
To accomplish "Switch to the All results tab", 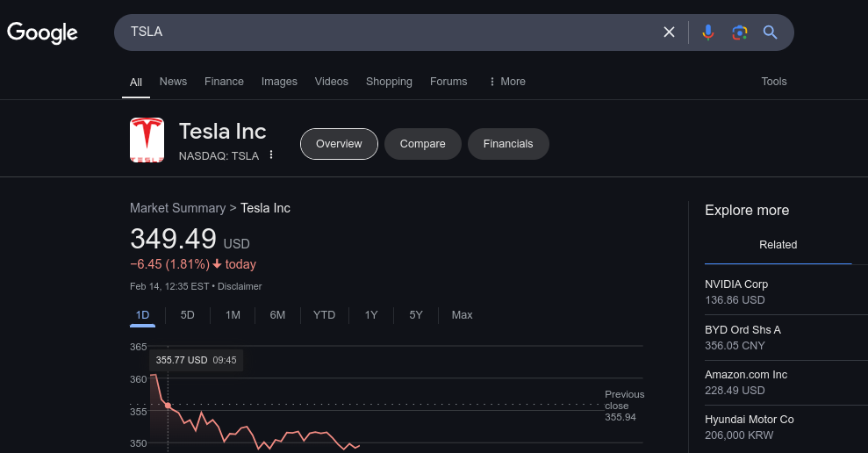I will tap(136, 82).
